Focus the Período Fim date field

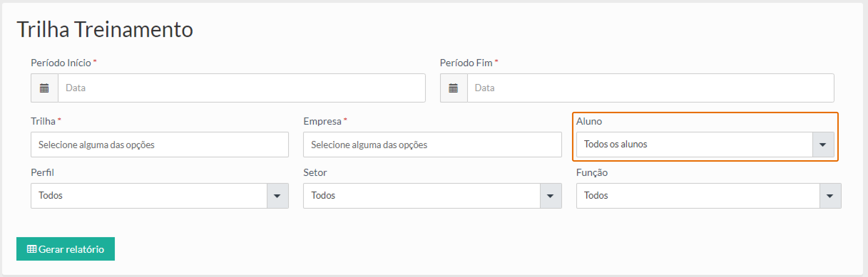pos(650,88)
